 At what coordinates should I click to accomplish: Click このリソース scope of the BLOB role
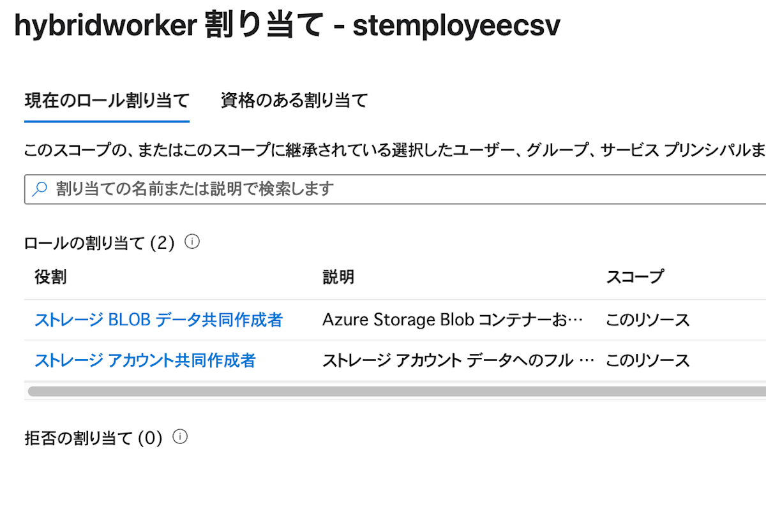[647, 319]
